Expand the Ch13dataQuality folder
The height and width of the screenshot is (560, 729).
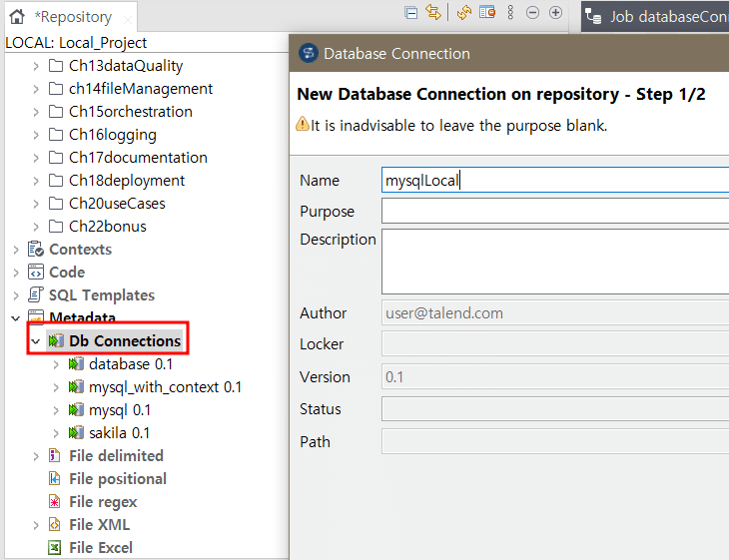(36, 66)
